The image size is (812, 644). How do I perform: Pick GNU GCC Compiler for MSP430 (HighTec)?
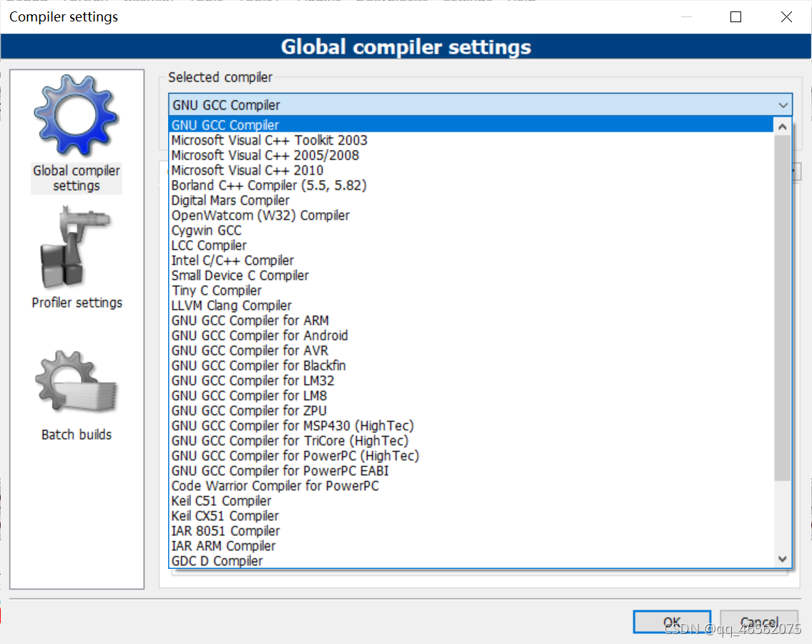(471, 426)
